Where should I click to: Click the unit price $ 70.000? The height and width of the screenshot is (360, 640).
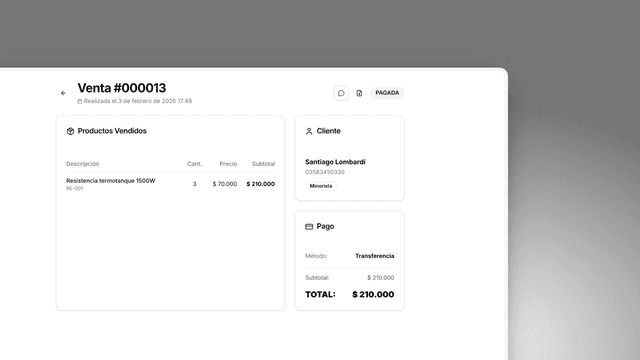click(x=225, y=184)
